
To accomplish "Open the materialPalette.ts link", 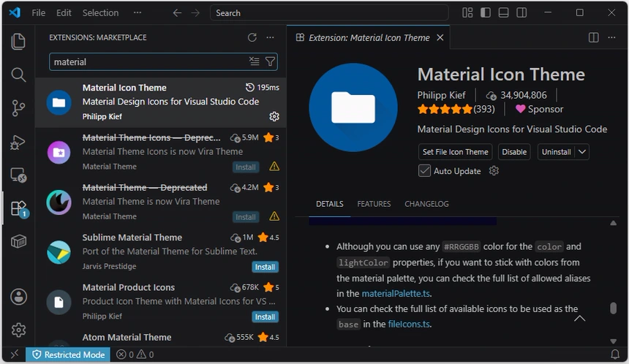I will (396, 293).
